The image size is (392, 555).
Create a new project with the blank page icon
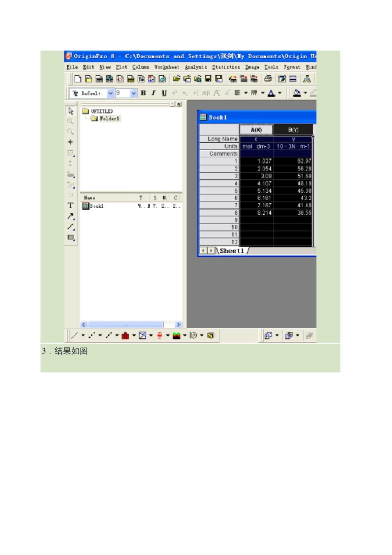[x=78, y=78]
